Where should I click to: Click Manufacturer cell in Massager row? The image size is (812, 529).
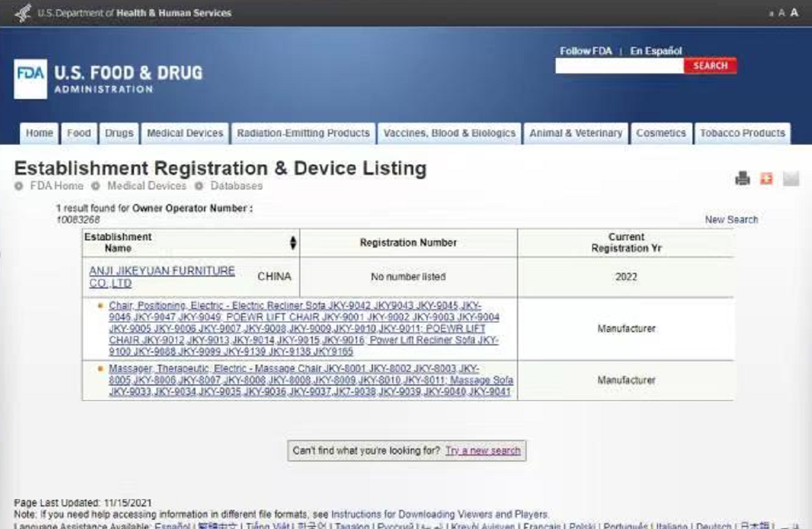tap(626, 380)
